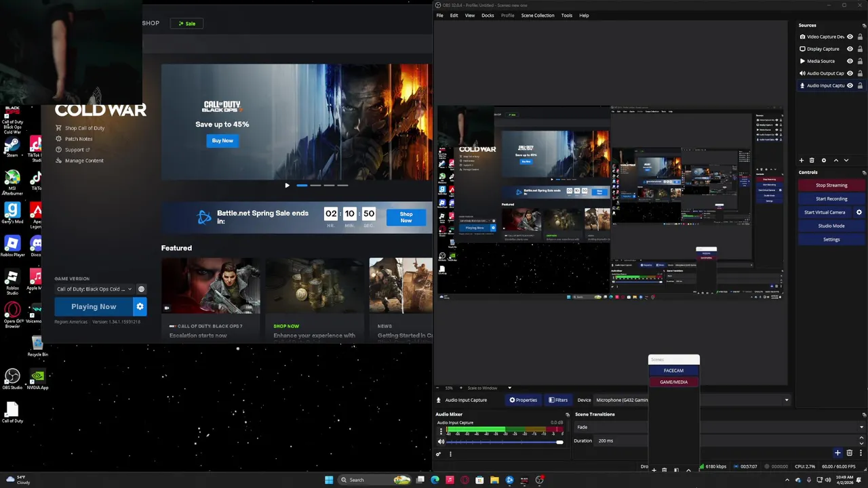
Task: Open Properties for Audio Input Capture
Action: 523,400
